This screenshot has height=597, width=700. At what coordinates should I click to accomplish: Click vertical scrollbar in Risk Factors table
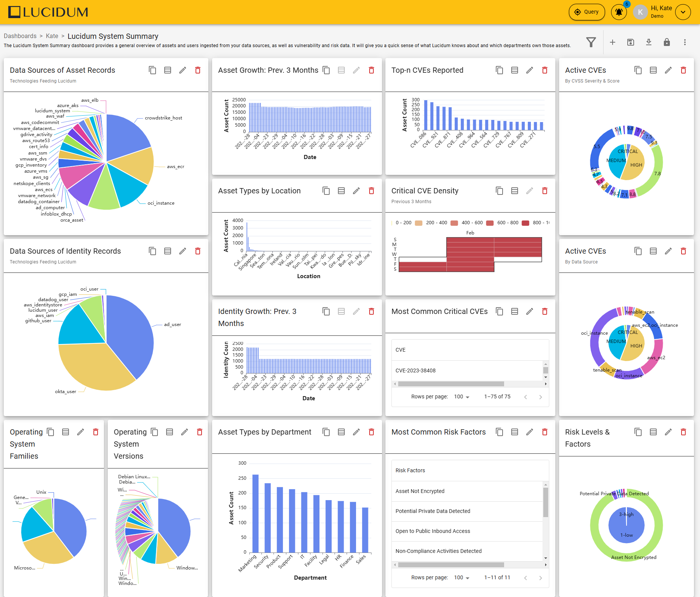pos(546,502)
